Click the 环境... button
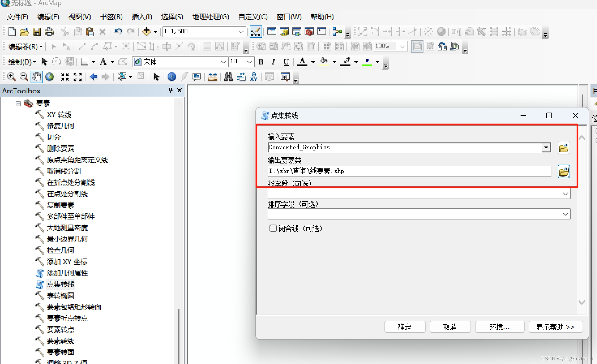Screen dimensions: 597x364 click(499, 327)
